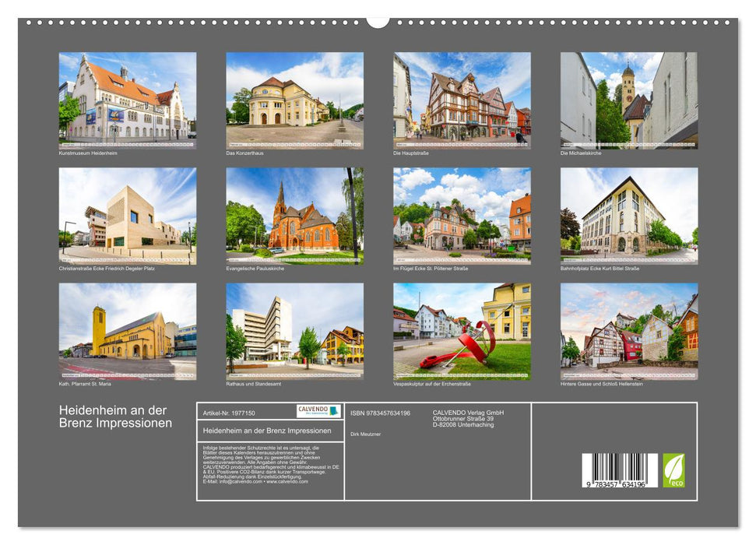Select the Das Konzerthaus thumbnail
Viewport: 756px width, 545px height.
coord(294,100)
